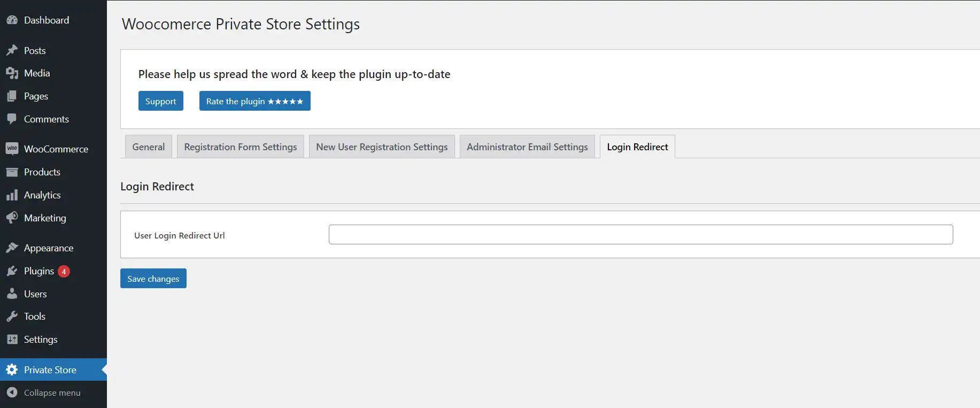980x408 pixels.
Task: Focus the User Login Redirect Url field
Action: click(x=641, y=235)
